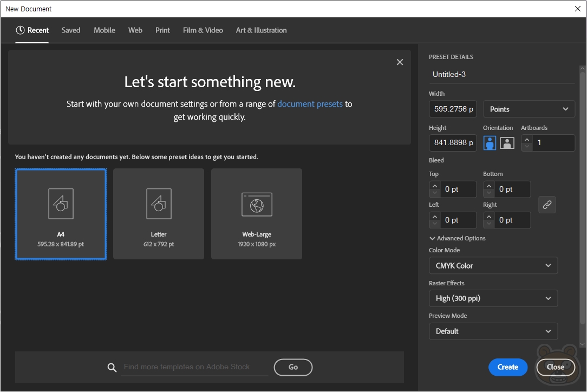Click the Right bleed input field

pos(512,220)
